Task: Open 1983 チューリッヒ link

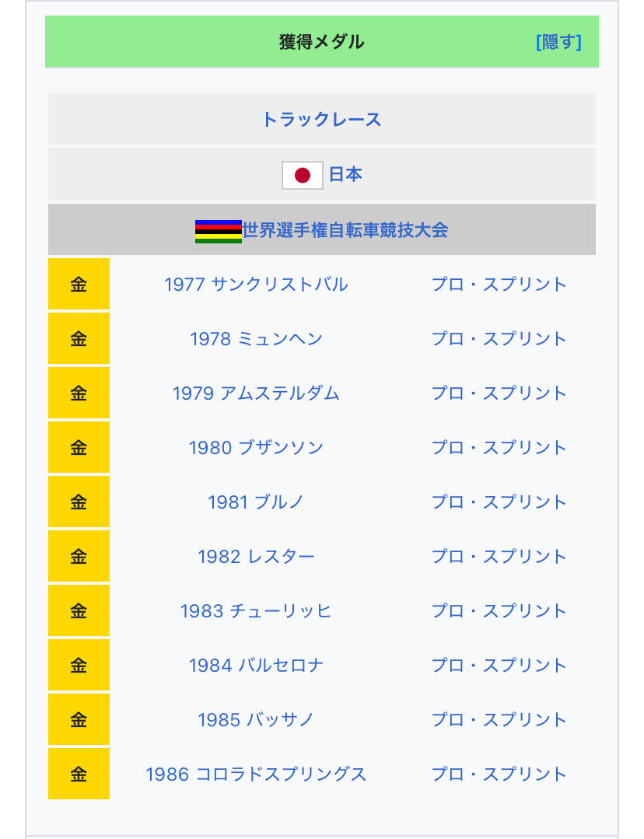Action: (x=257, y=610)
